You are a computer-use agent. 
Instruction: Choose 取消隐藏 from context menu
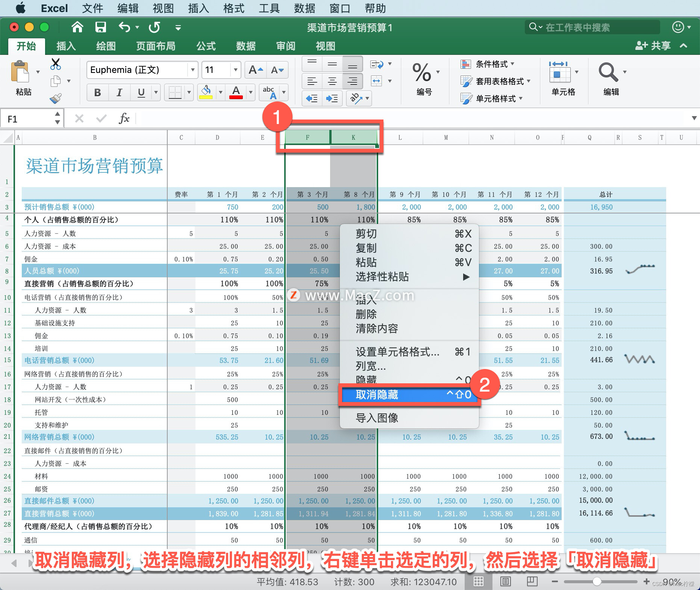tap(410, 395)
